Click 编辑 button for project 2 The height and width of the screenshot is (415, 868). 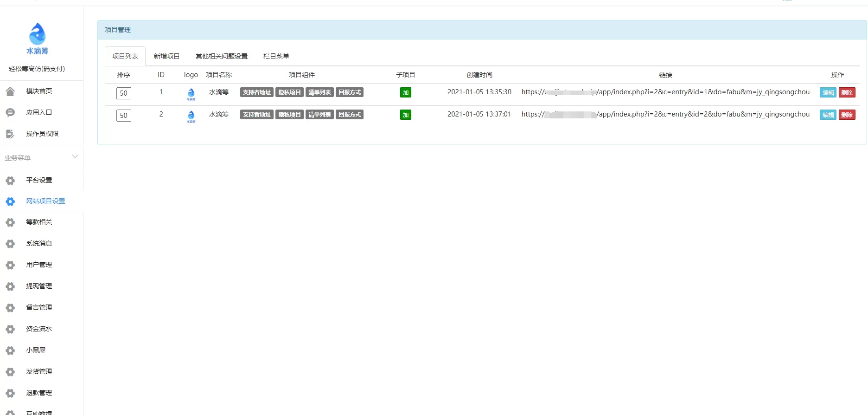point(828,115)
